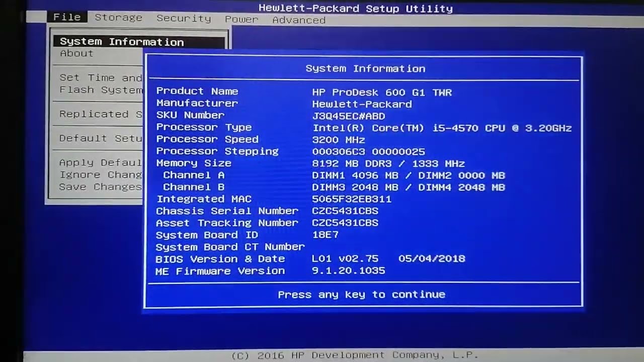
Task: Click the BIOS Version & Date label
Action: [220, 259]
